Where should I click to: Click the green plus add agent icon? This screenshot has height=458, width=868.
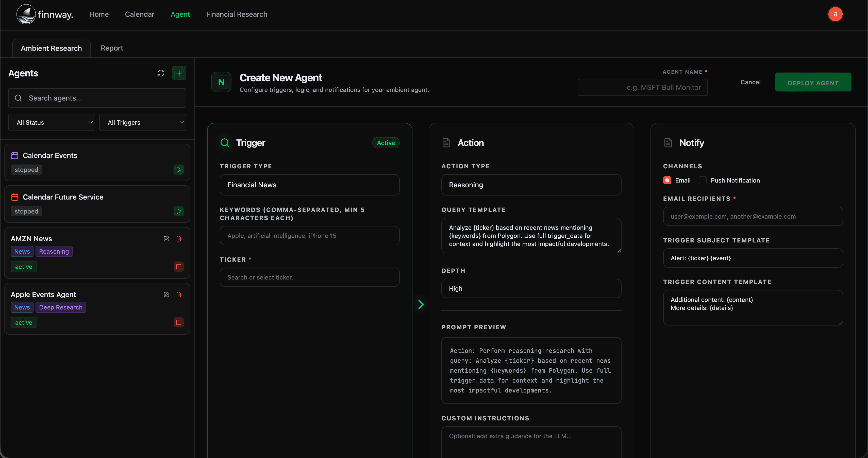pyautogui.click(x=179, y=73)
